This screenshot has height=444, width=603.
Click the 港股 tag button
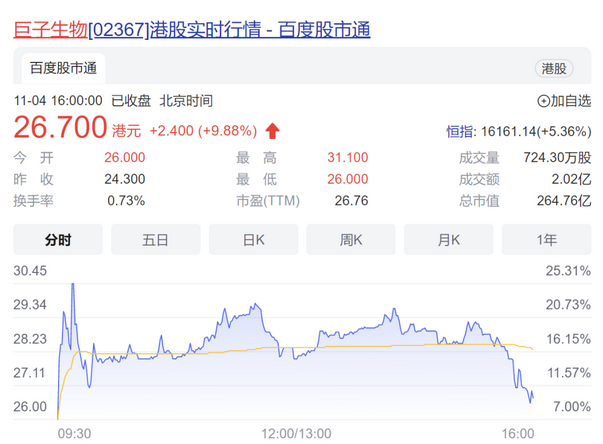(x=554, y=69)
